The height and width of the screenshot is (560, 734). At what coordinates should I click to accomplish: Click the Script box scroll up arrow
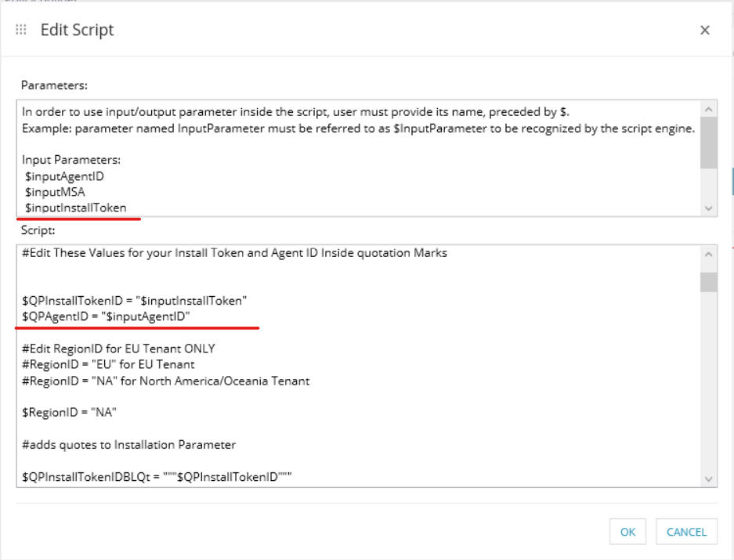[708, 255]
